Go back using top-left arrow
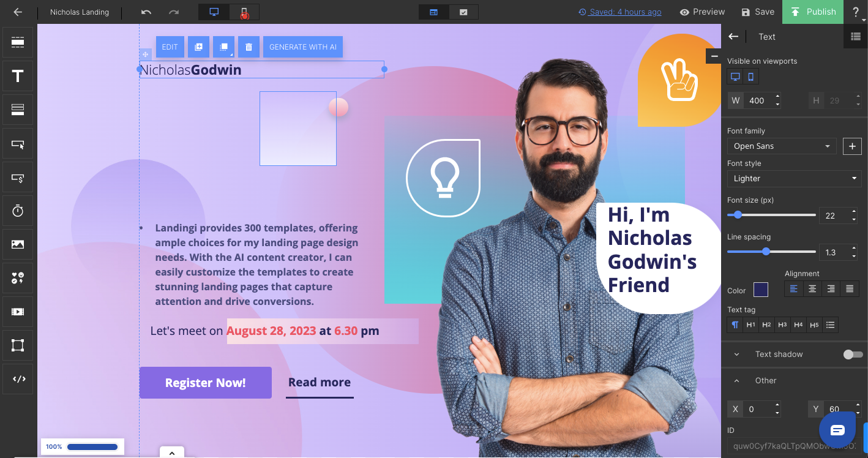The width and height of the screenshot is (868, 458). pos(18,12)
